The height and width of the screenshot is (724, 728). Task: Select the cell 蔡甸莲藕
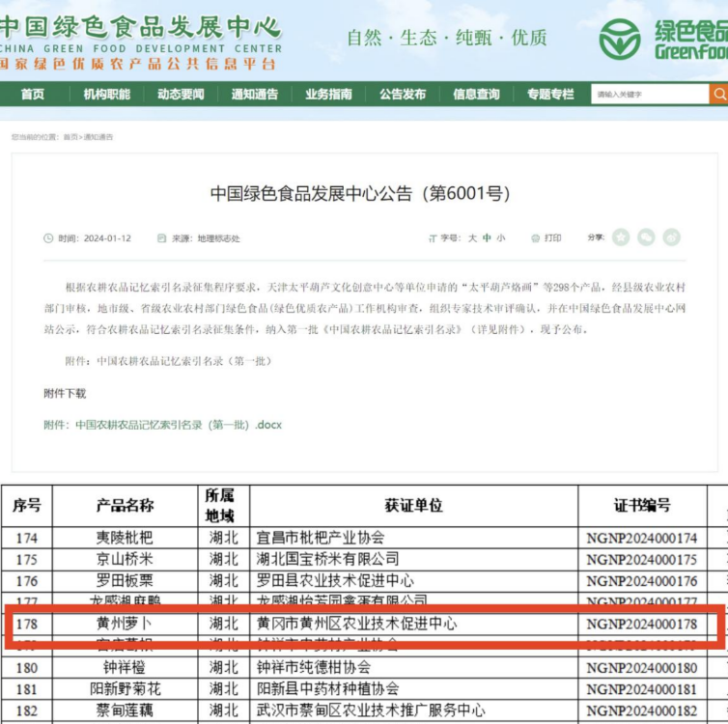pos(125,710)
